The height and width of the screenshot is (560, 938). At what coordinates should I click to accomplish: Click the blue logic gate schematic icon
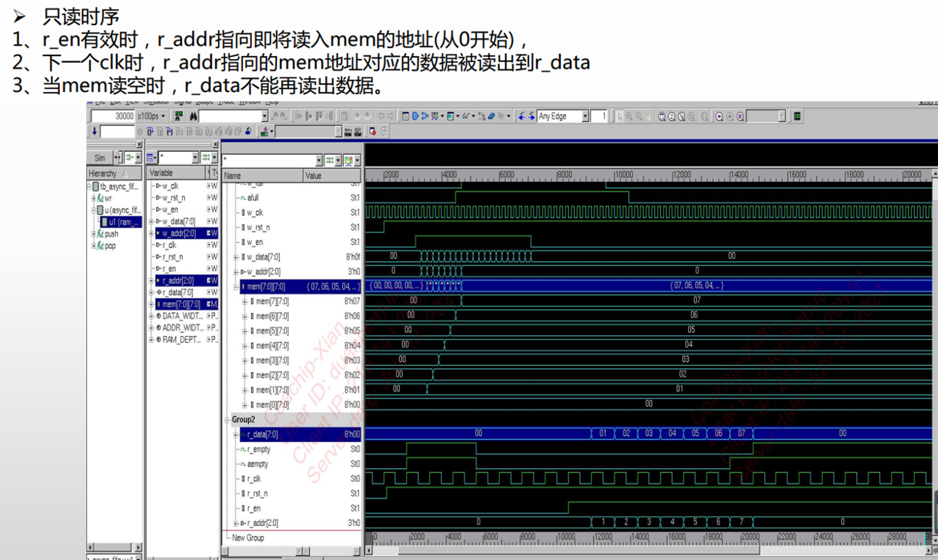click(x=415, y=116)
